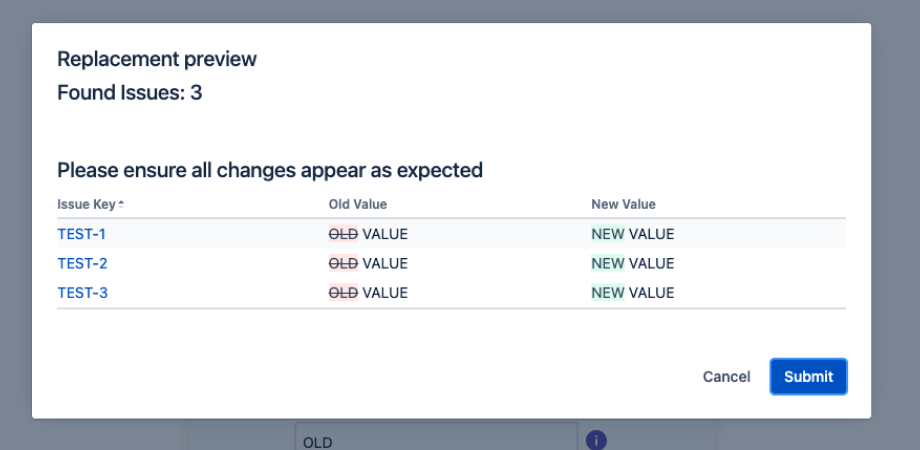
Task: Cancel the replacement preview dialog
Action: click(726, 377)
